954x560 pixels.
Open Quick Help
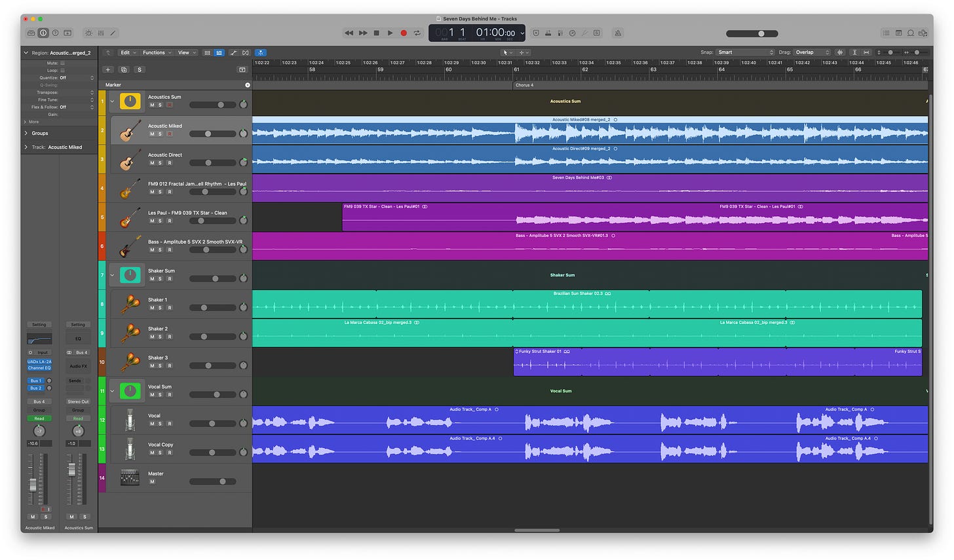(x=55, y=33)
